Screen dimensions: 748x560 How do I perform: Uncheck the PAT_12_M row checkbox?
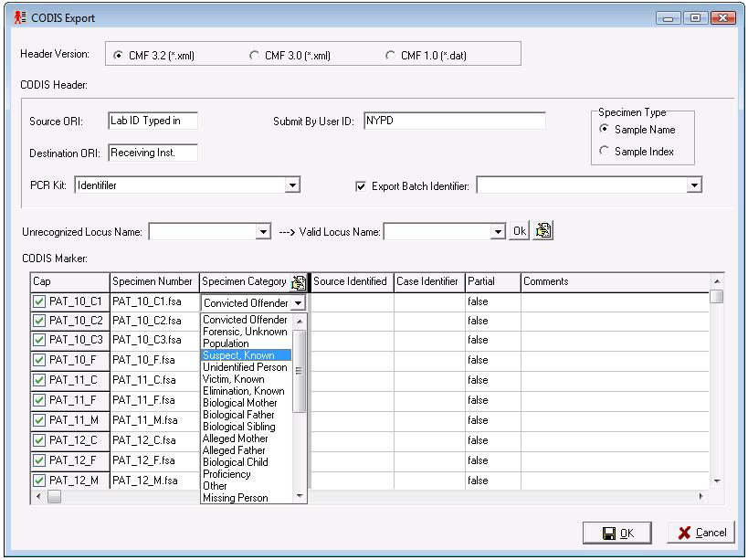coord(39,481)
